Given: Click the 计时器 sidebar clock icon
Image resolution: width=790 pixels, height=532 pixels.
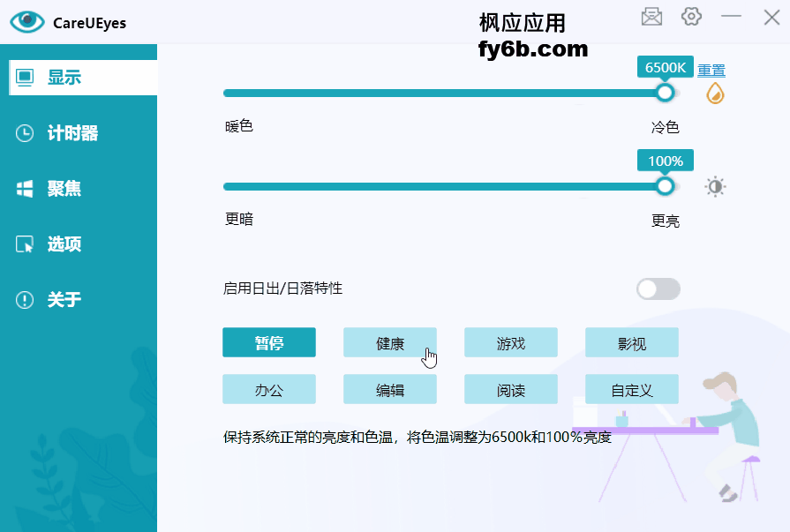Looking at the screenshot, I should tap(25, 133).
